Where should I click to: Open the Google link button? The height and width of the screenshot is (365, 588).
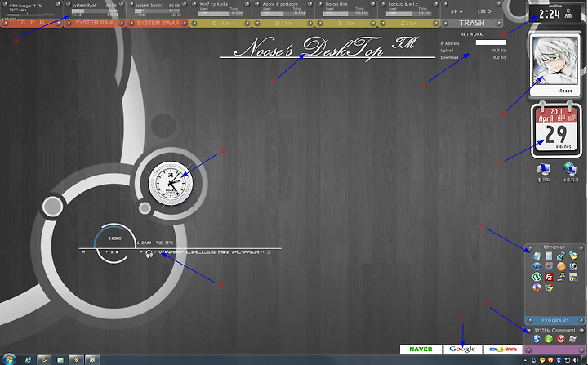pyautogui.click(x=463, y=349)
